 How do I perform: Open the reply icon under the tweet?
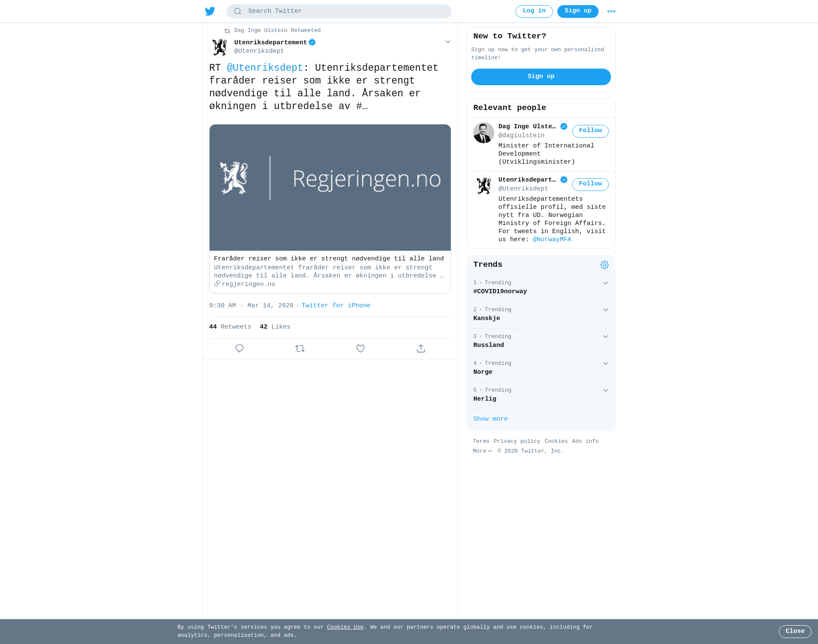239,349
